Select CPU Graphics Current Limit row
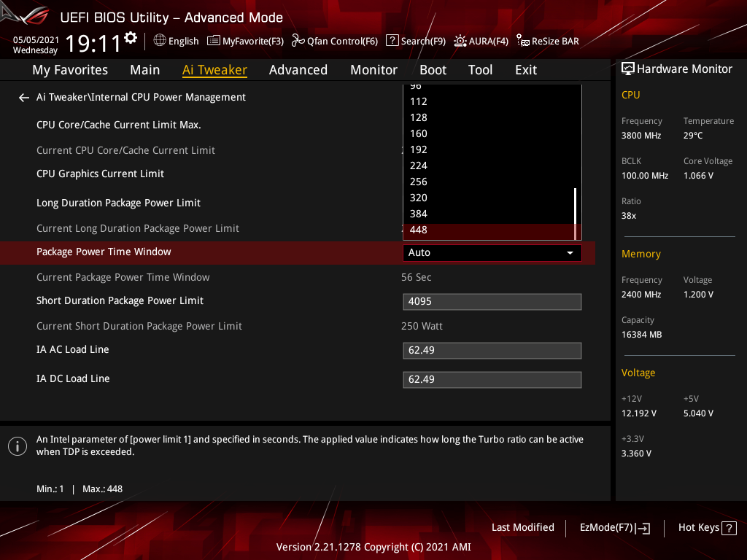This screenshot has width=747, height=560. [x=100, y=174]
